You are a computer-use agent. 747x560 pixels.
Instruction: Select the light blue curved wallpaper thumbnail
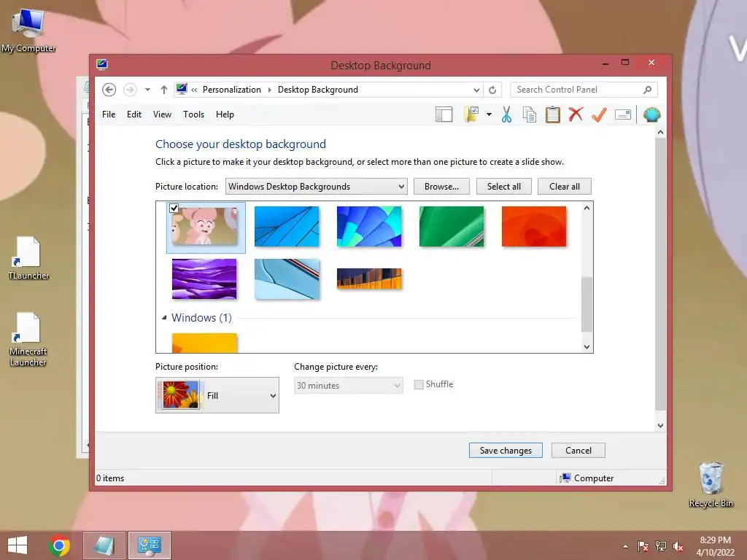[x=287, y=279]
